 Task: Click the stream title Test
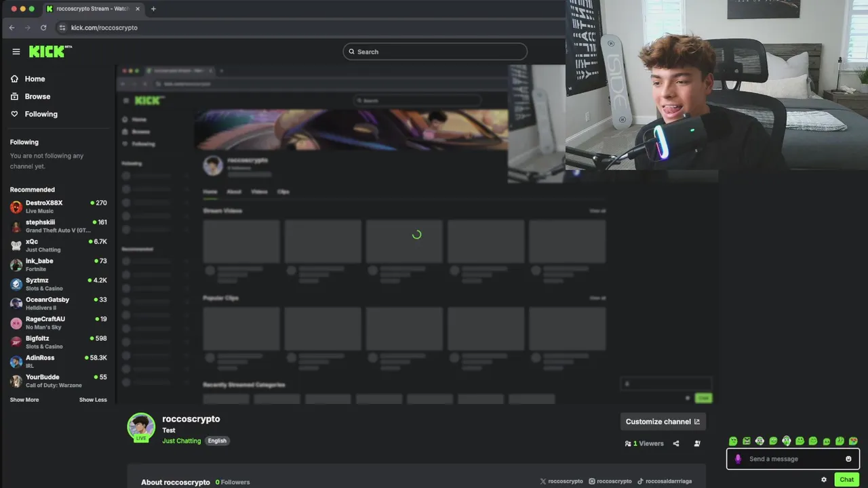click(x=169, y=430)
